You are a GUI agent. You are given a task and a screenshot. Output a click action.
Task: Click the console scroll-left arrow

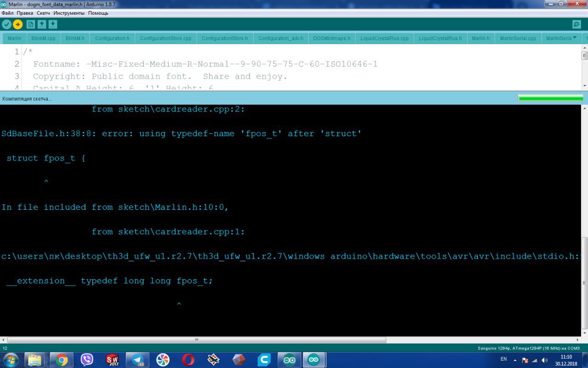[x=4, y=340]
